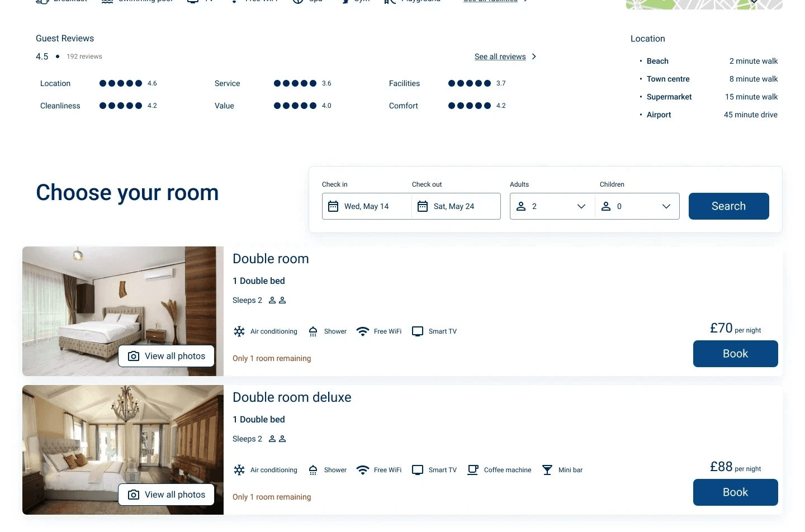Viewport: 805px width, 532px height.
Task: Click the Sleeps 2 guest icons for Double room deluxe
Action: [x=277, y=439]
